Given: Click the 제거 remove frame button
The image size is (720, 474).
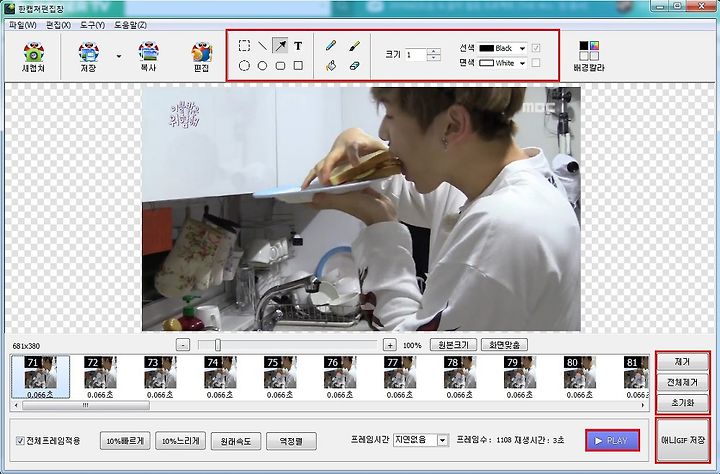Looking at the screenshot, I should (683, 362).
